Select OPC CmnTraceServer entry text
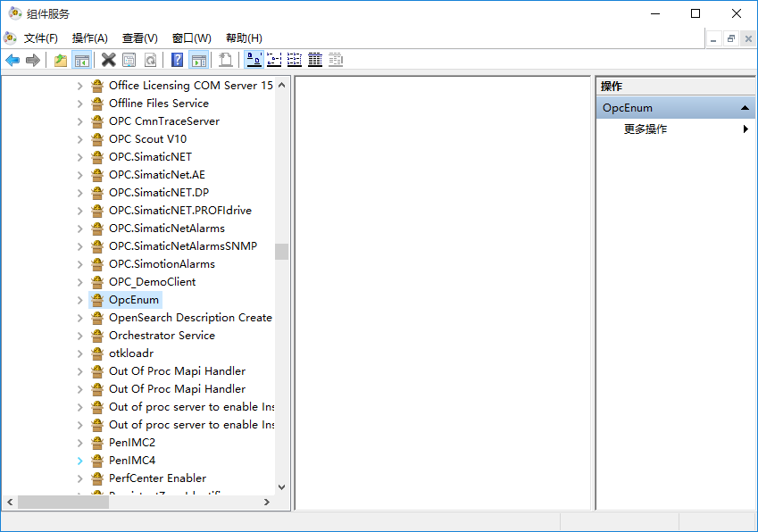 click(x=164, y=121)
